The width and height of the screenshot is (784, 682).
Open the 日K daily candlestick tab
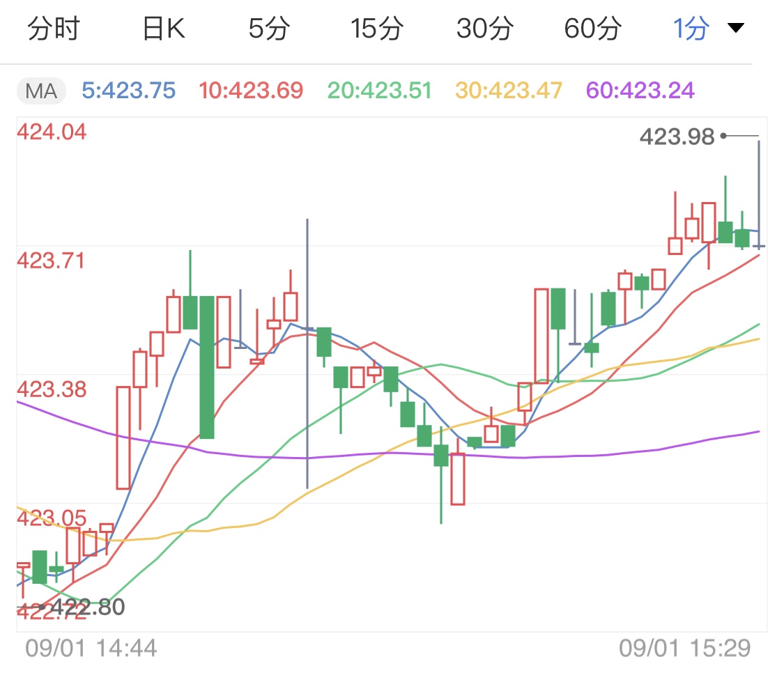164,28
